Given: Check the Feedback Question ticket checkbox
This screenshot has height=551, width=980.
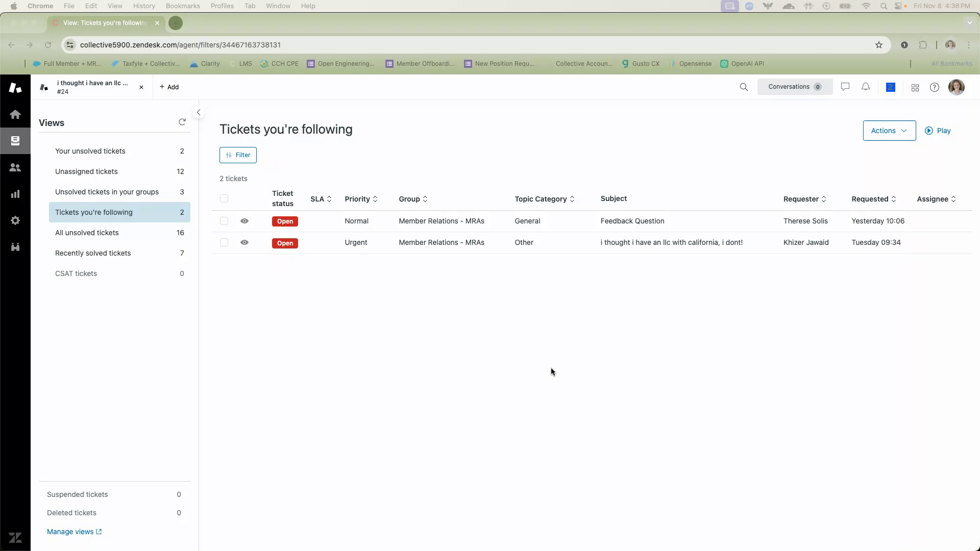Looking at the screenshot, I should coord(224,221).
